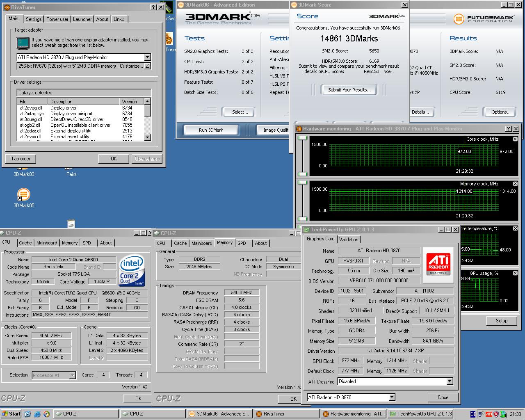The height and width of the screenshot is (420, 525).
Task: Switch to the Validation tab in GPU-Z
Action: pos(349,240)
